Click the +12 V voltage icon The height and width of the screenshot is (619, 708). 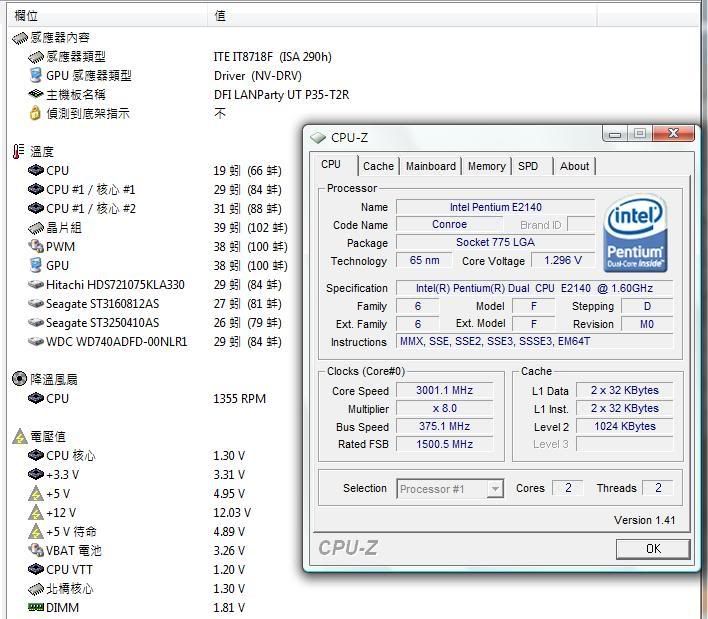coord(36,512)
